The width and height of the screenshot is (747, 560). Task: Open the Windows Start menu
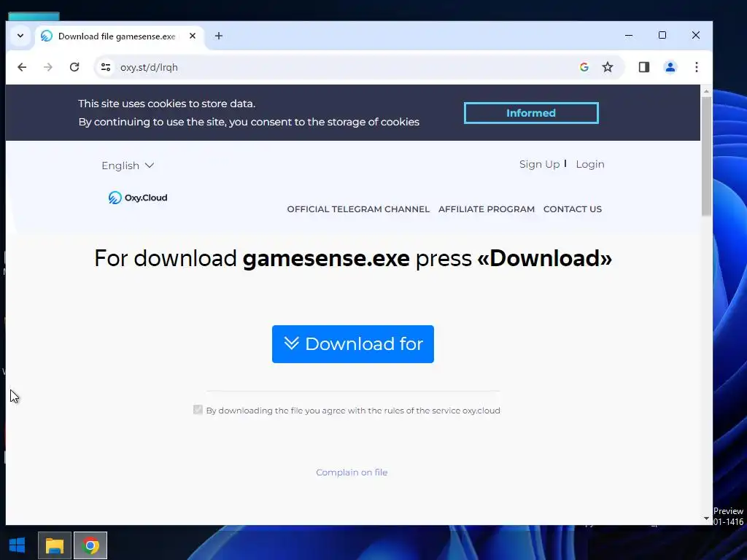pos(18,545)
